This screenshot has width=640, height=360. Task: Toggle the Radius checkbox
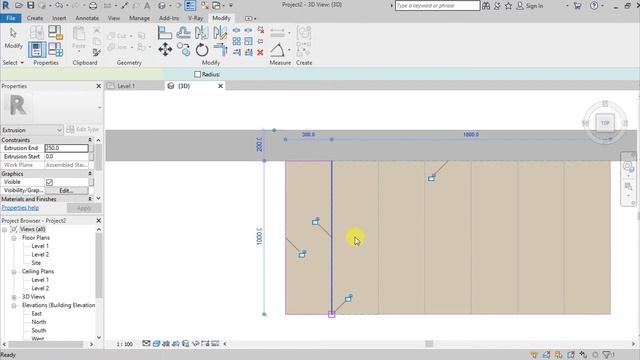[198, 74]
